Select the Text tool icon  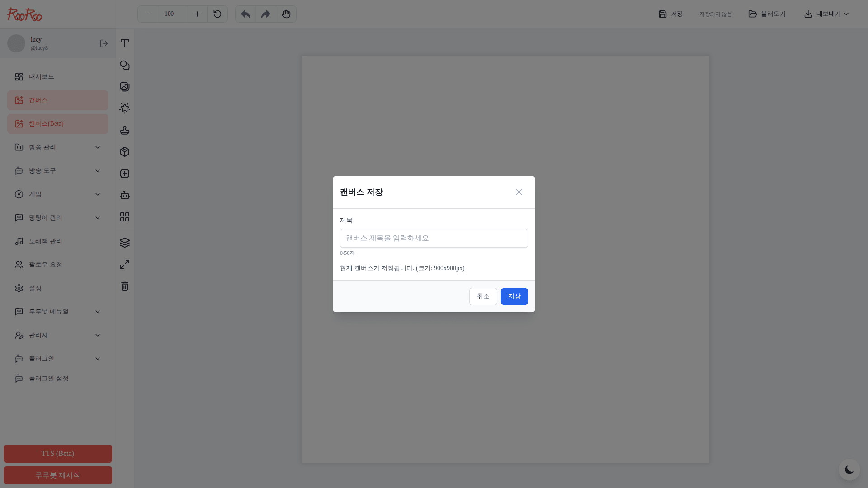point(125,43)
